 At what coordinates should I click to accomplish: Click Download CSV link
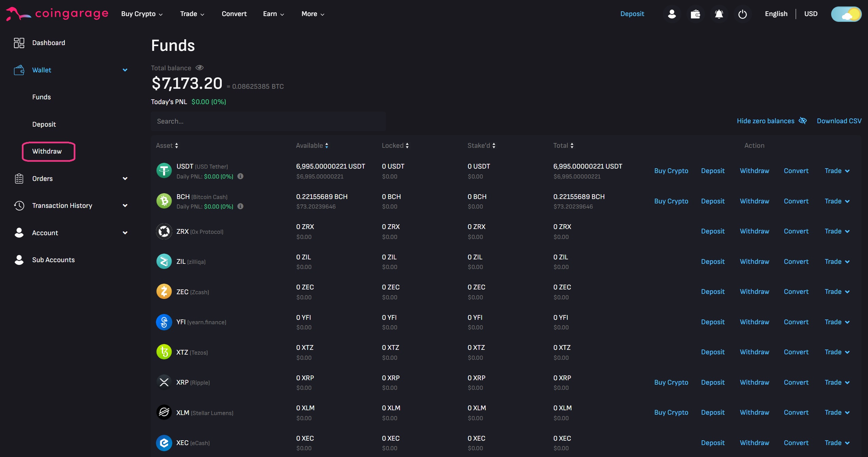pyautogui.click(x=839, y=121)
